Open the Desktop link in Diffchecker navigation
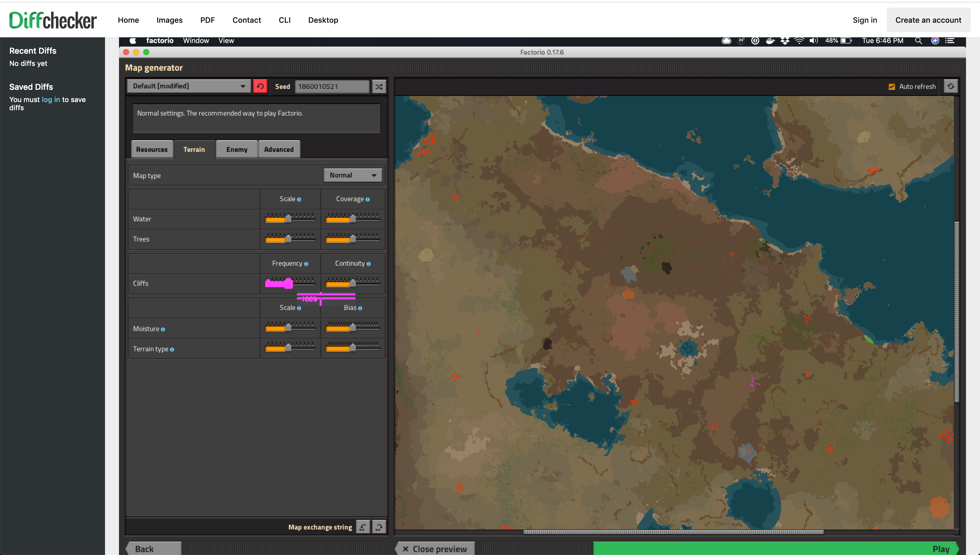This screenshot has width=980, height=555. coord(323,20)
